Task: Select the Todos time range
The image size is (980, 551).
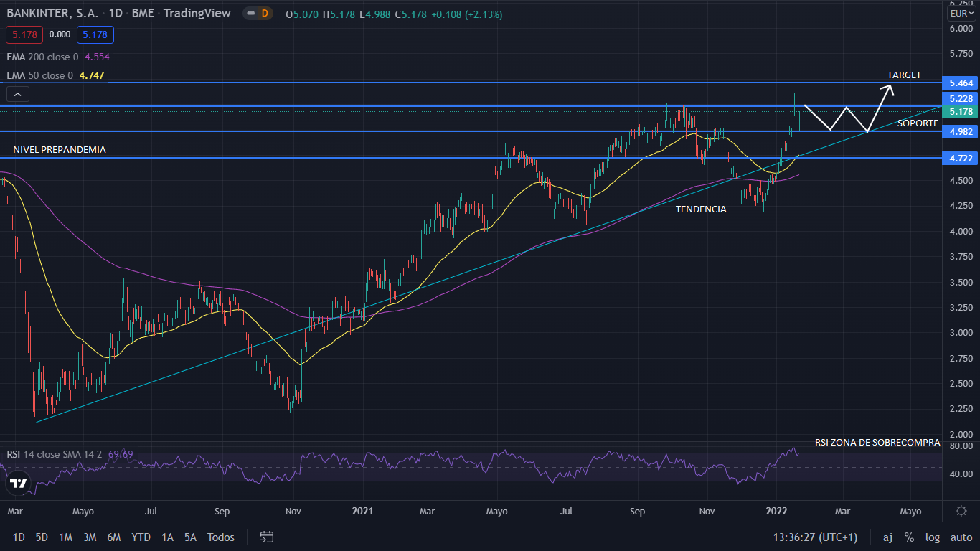Action: [220, 537]
